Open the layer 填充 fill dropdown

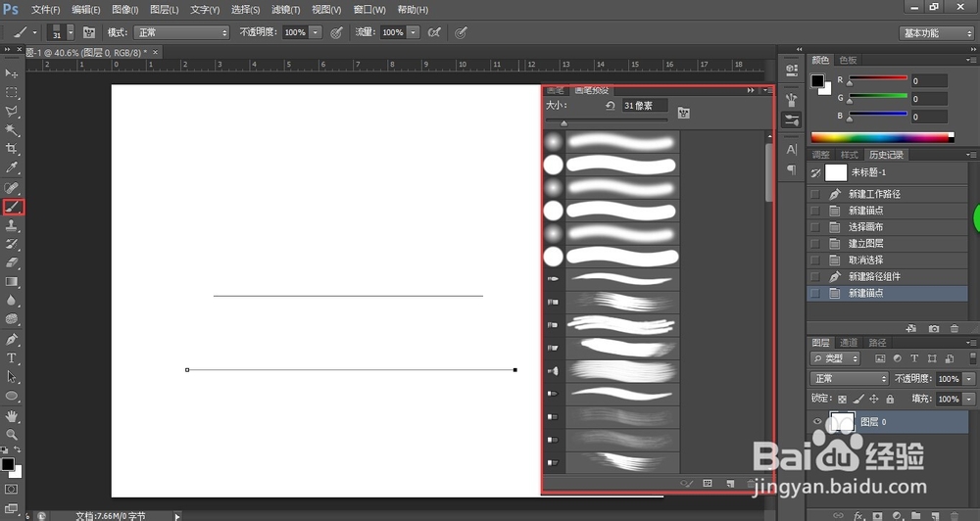[969, 399]
